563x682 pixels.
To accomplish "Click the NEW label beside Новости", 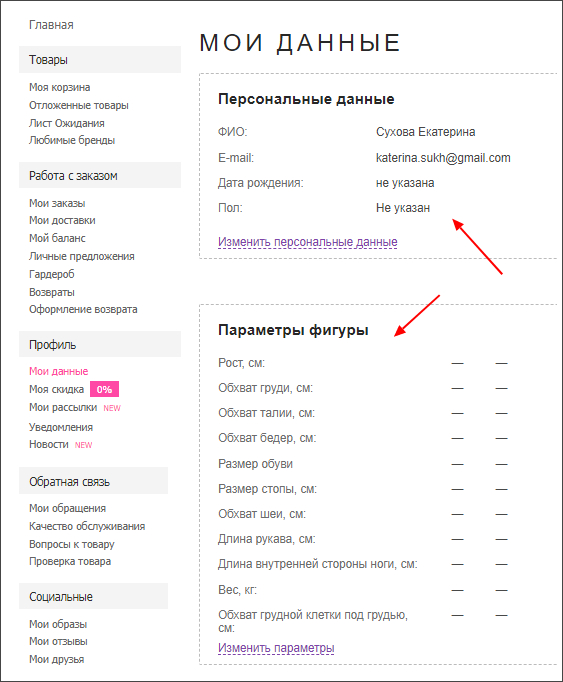I will (x=84, y=445).
